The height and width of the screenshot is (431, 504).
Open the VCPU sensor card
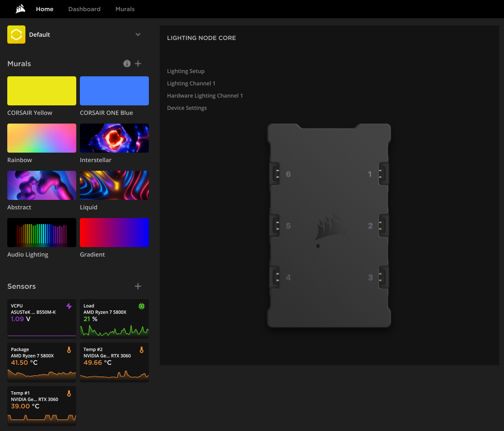42,319
